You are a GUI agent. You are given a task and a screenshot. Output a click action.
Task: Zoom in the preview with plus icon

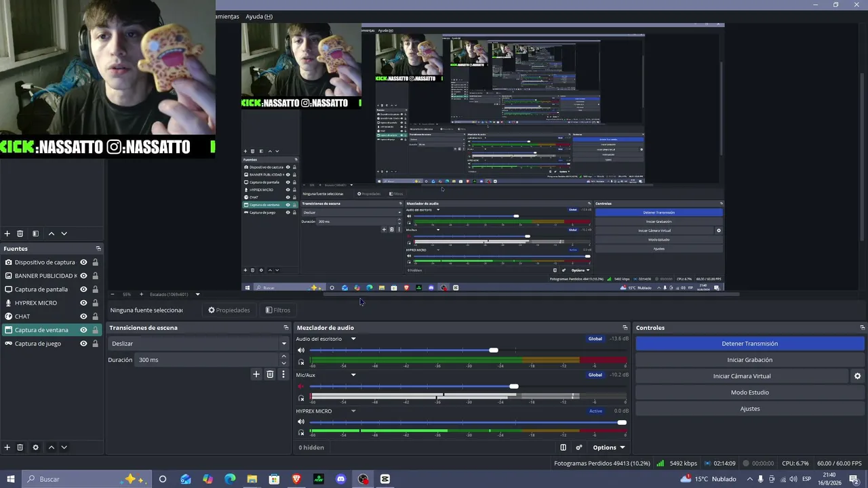coord(141,294)
